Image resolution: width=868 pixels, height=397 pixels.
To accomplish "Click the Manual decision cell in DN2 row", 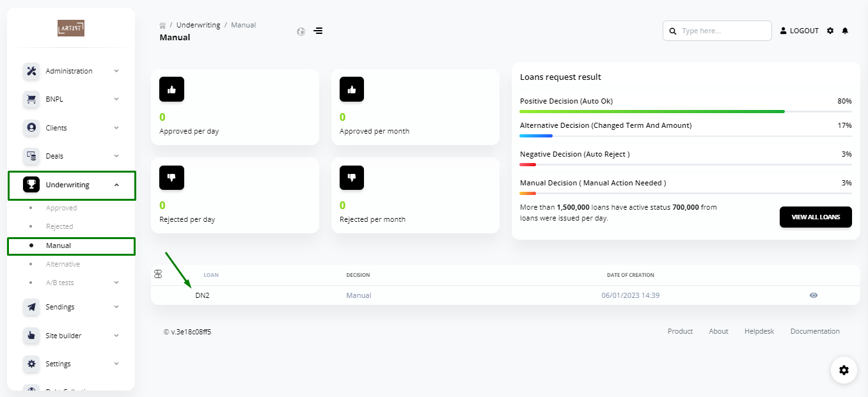I will click(359, 295).
